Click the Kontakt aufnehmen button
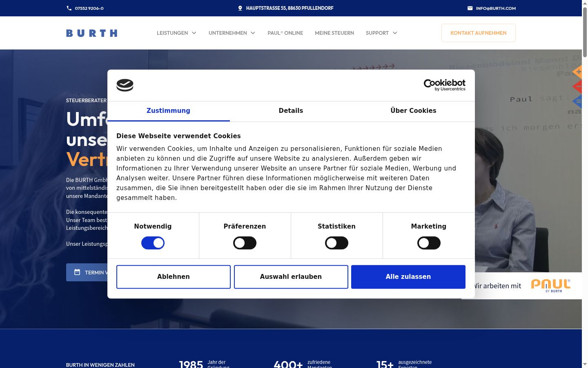 click(x=479, y=33)
